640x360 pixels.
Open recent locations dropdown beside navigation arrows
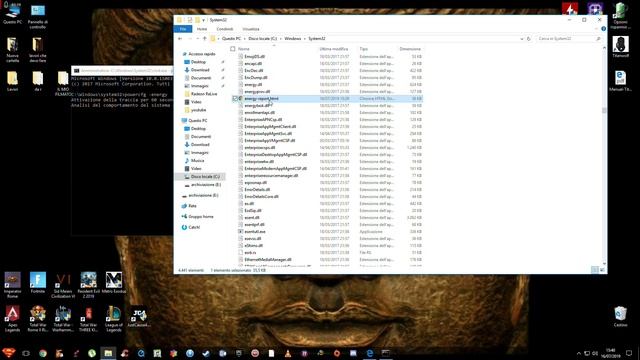coord(198,38)
